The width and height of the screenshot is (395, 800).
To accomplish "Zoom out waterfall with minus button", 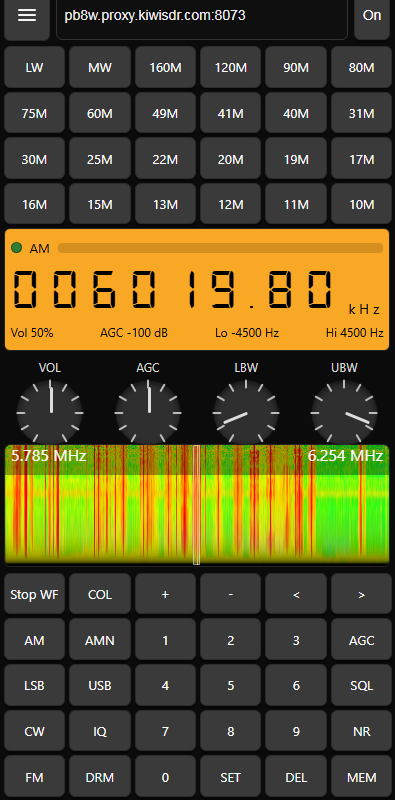I will tap(231, 594).
